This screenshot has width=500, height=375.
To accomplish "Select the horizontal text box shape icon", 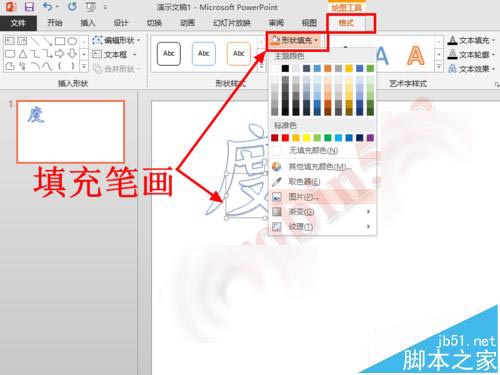I will [x=10, y=41].
